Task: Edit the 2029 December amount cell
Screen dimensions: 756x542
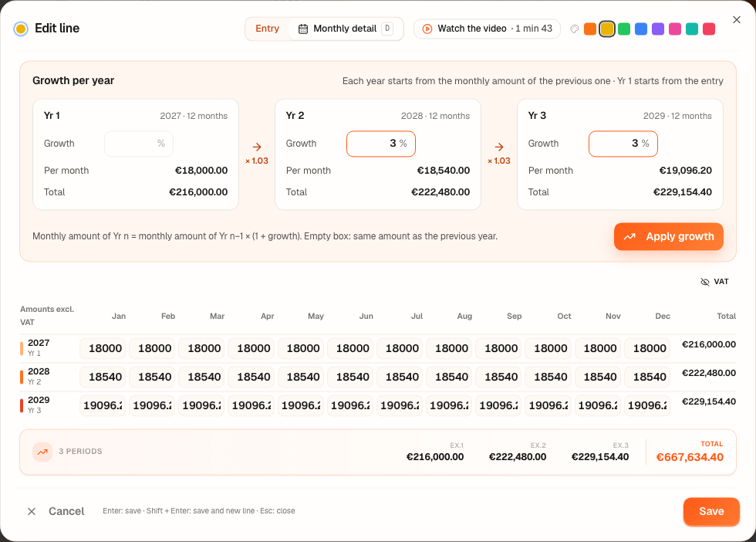Action: (647, 405)
